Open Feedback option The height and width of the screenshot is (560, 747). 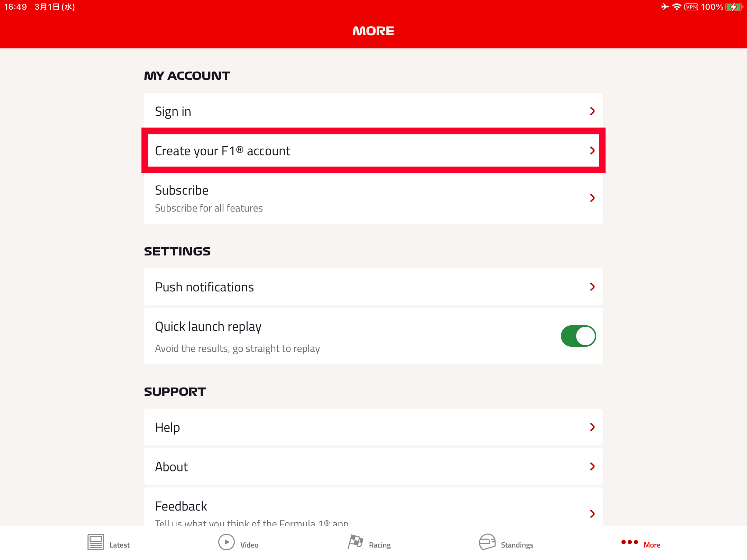pos(373,507)
